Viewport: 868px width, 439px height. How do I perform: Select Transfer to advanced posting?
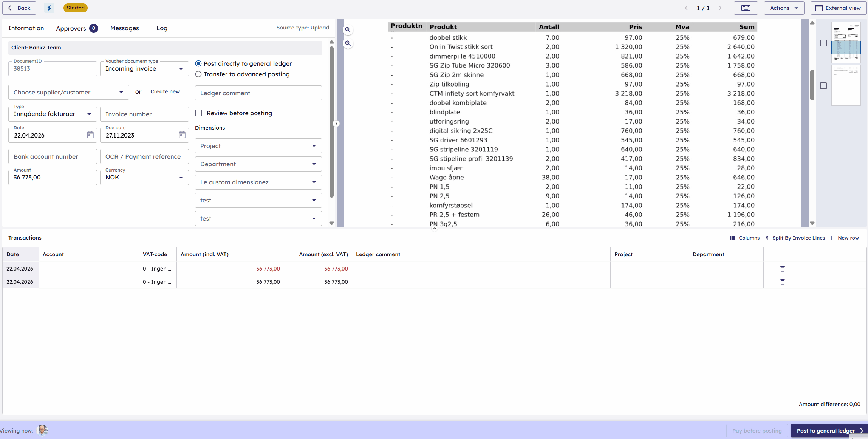198,74
